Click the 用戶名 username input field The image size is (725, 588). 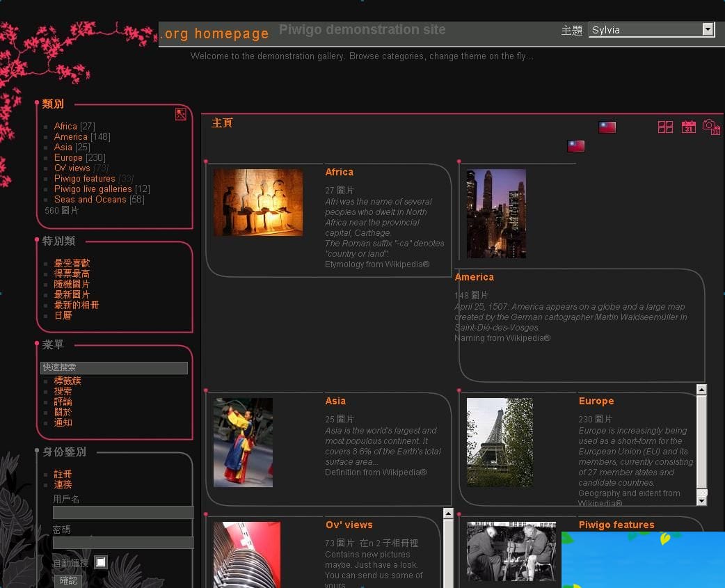tap(123, 513)
